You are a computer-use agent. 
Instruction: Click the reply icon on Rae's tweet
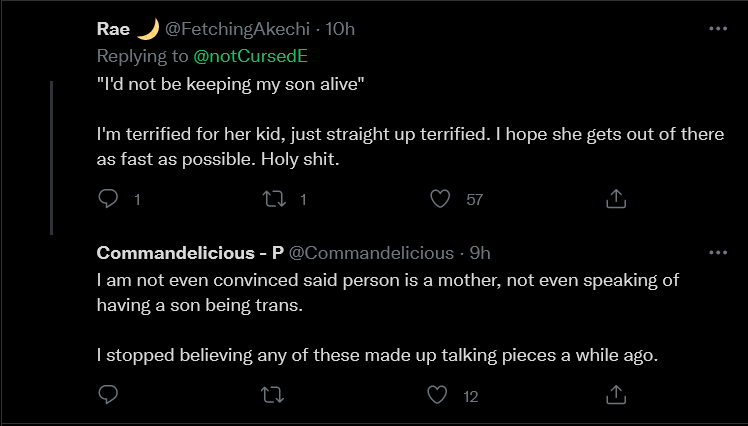click(108, 198)
